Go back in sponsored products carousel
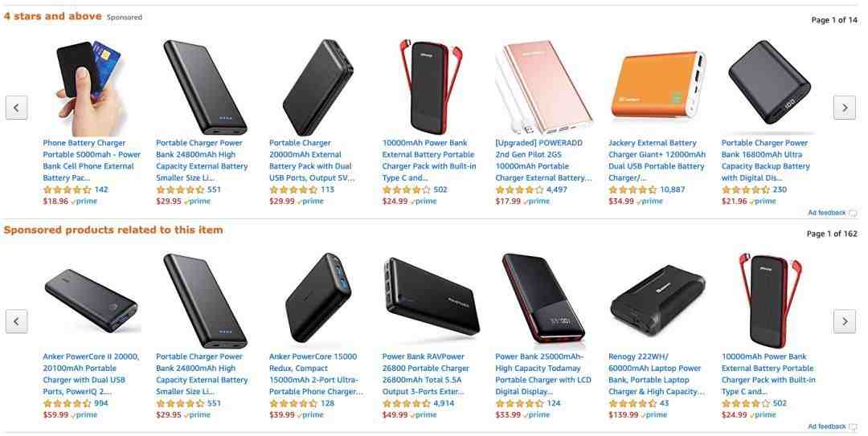 tap(17, 321)
